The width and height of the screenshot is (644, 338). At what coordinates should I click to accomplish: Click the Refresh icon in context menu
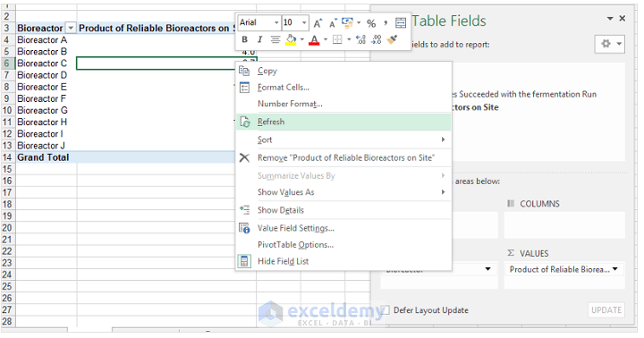(x=245, y=122)
